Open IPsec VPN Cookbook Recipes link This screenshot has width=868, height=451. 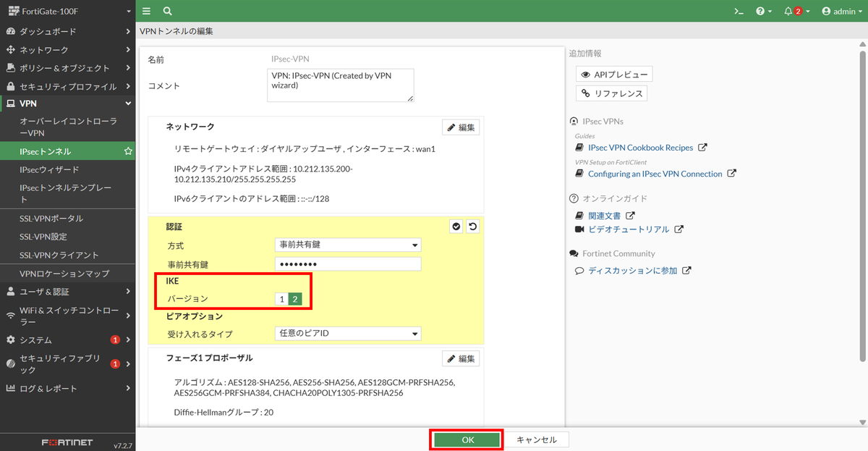tap(641, 148)
